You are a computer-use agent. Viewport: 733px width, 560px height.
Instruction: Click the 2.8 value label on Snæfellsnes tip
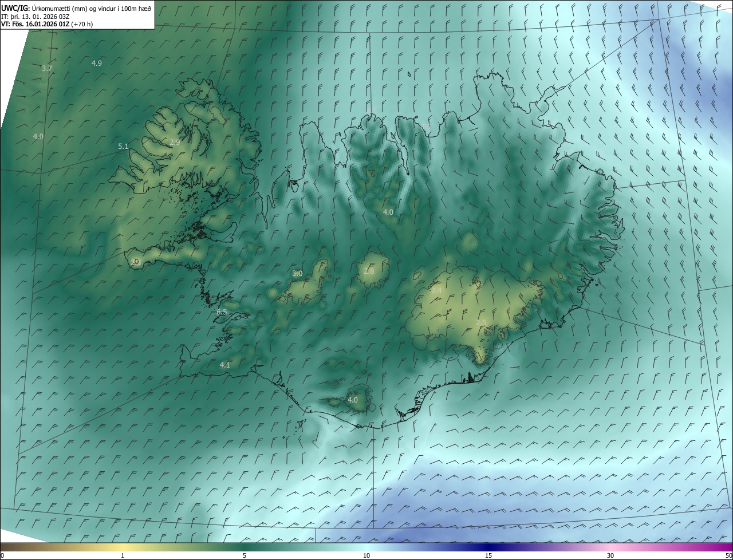point(136,262)
